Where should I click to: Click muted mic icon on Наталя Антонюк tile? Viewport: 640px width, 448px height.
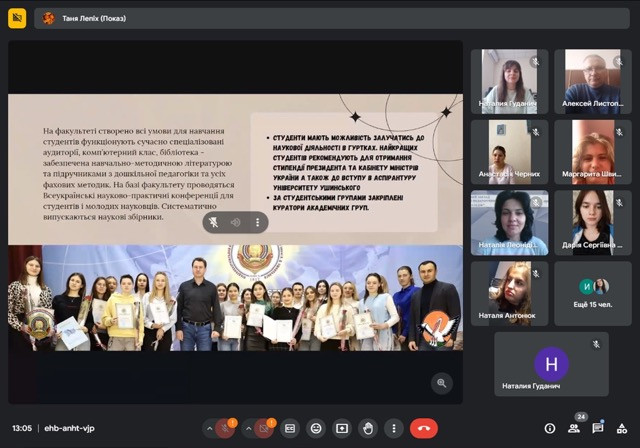pos(536,274)
